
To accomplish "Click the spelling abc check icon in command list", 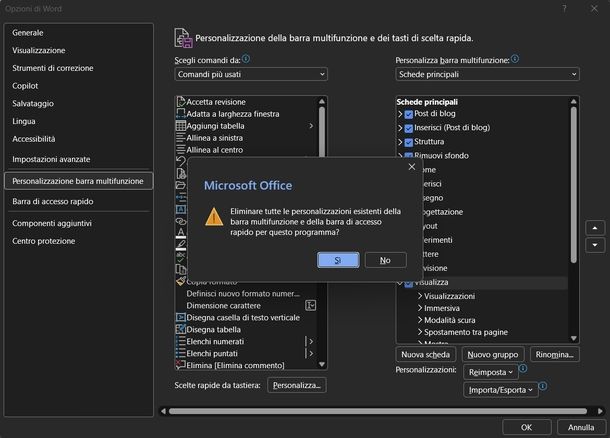I will [181, 257].
